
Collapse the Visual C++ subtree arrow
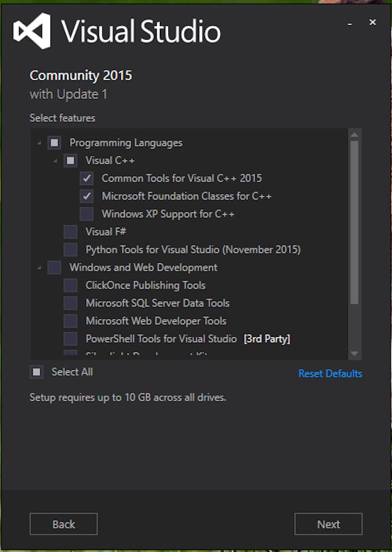(x=55, y=161)
